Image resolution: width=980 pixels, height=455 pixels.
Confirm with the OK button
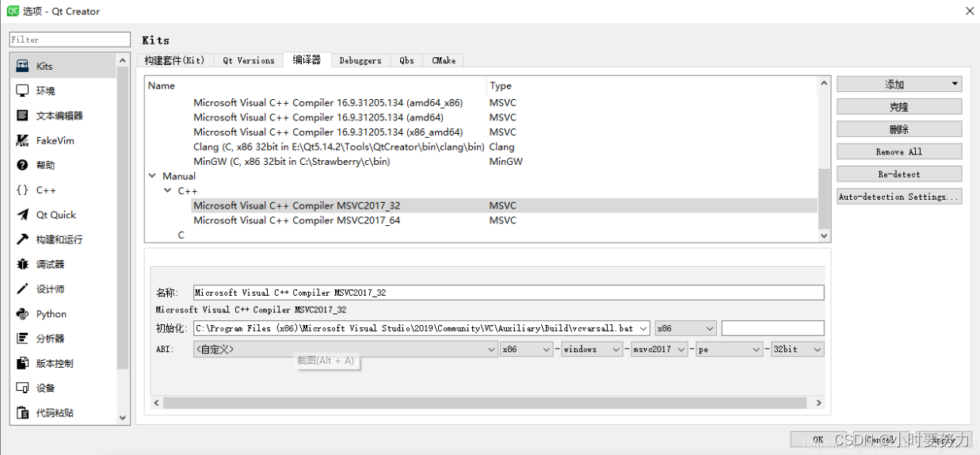click(x=818, y=439)
